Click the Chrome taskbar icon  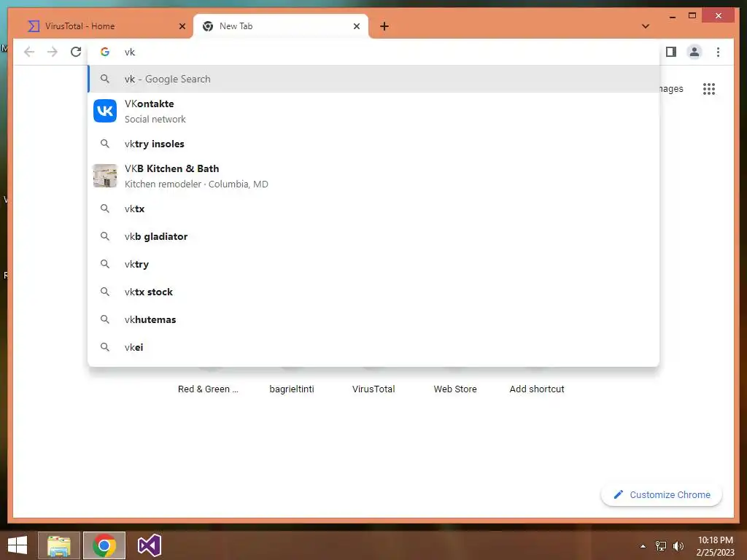point(104,545)
